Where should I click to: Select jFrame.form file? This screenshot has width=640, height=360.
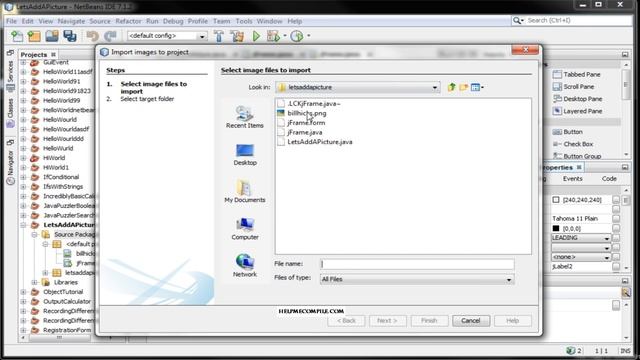(x=301, y=122)
